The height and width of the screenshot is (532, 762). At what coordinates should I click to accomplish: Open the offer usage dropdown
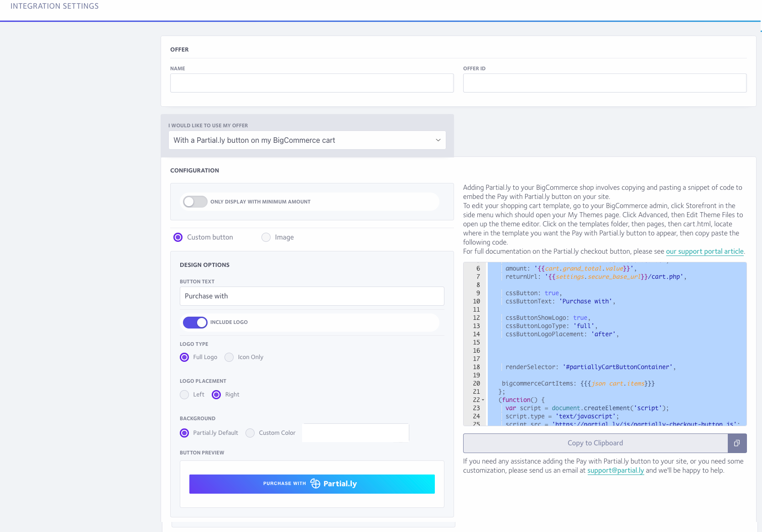(x=307, y=140)
